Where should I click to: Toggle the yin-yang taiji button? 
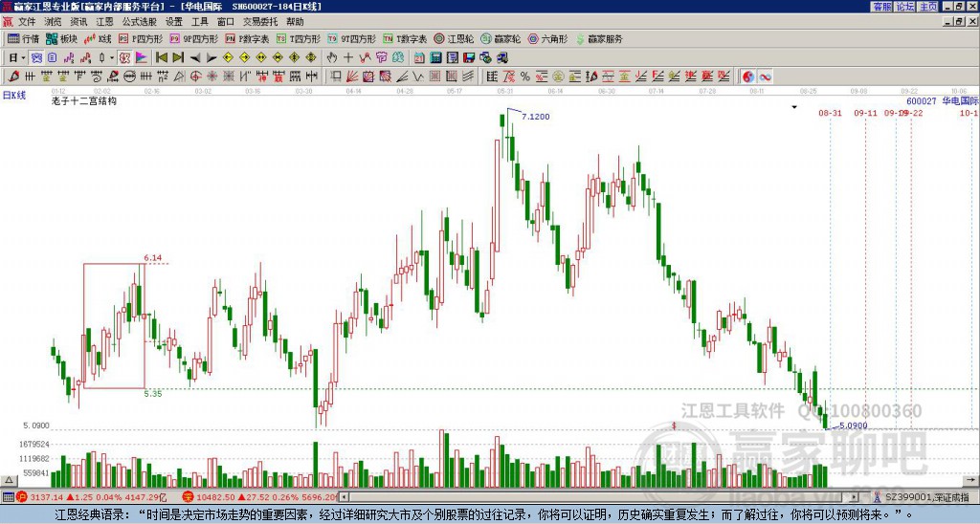[x=747, y=76]
